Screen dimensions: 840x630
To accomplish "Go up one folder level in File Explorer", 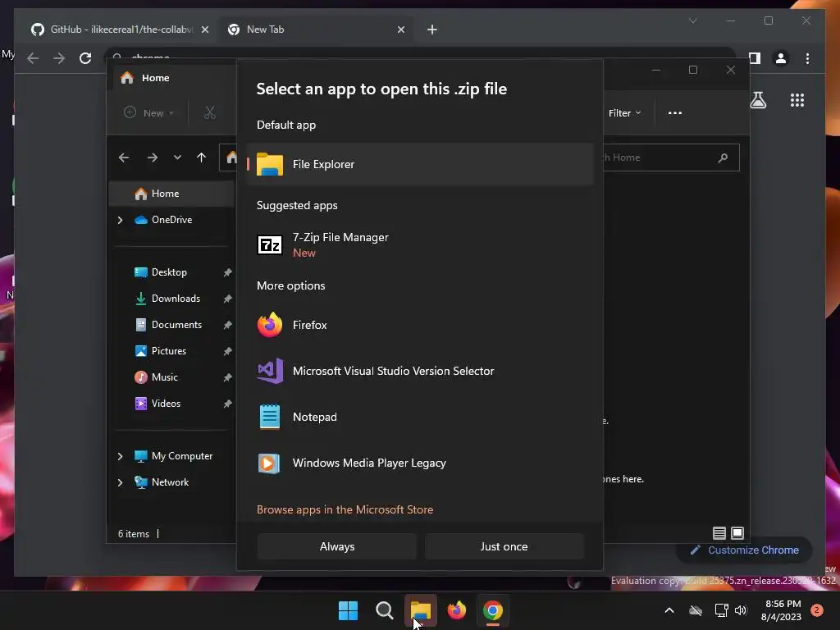I will [x=202, y=157].
